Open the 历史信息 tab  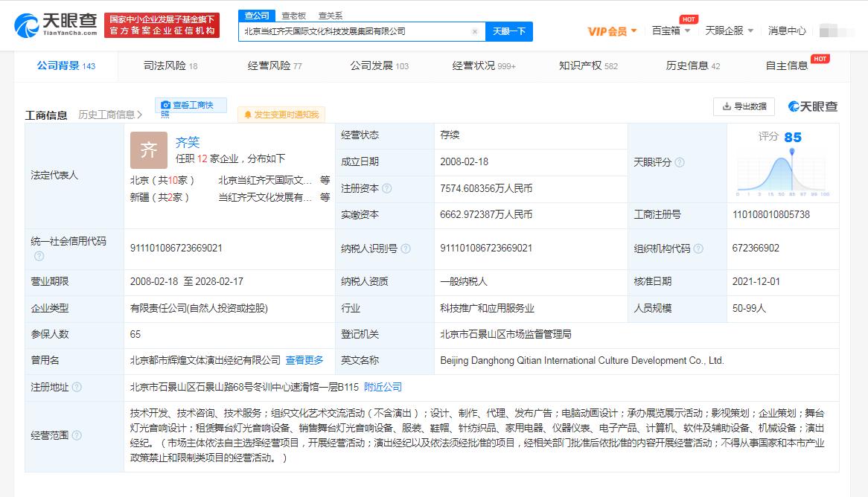click(x=692, y=66)
